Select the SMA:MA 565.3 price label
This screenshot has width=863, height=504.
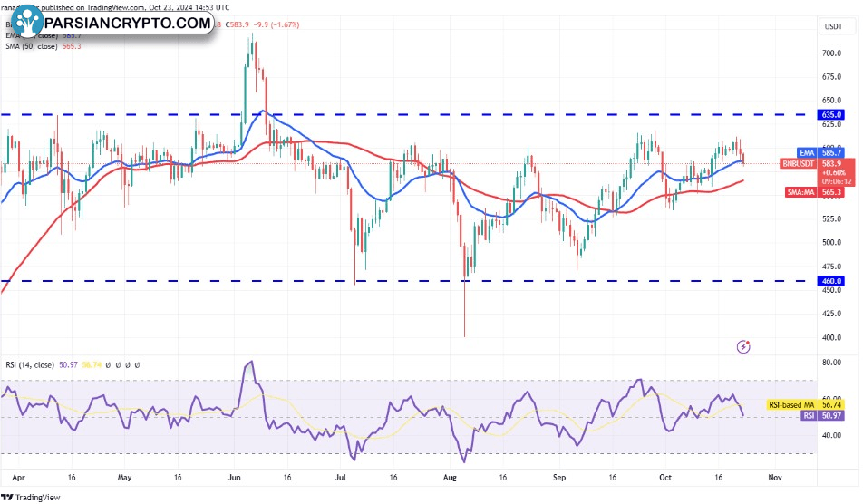click(x=815, y=192)
